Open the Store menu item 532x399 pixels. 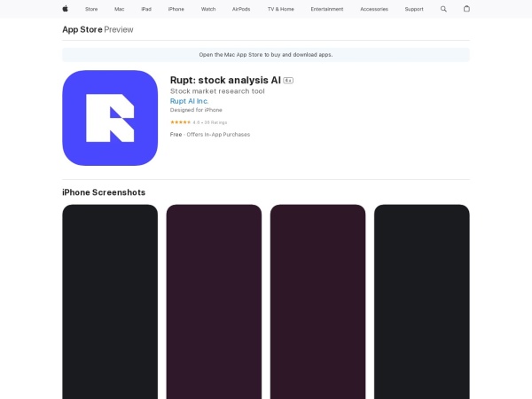(91, 9)
